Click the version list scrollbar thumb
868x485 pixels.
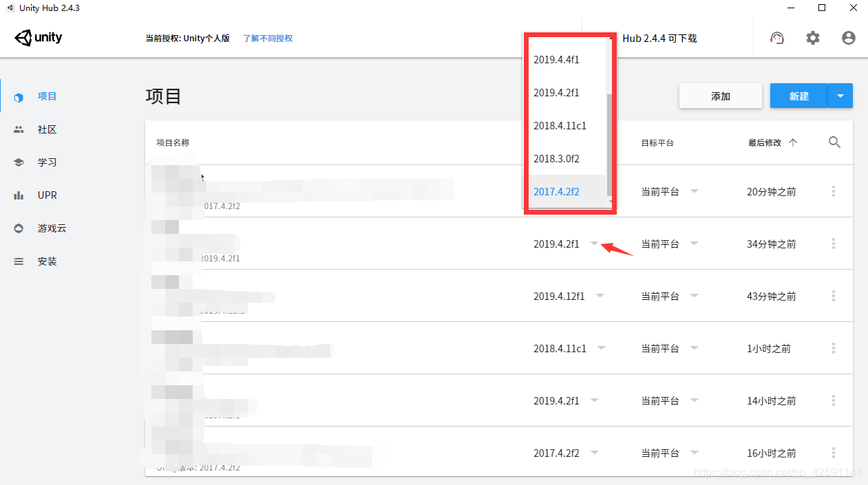608,145
